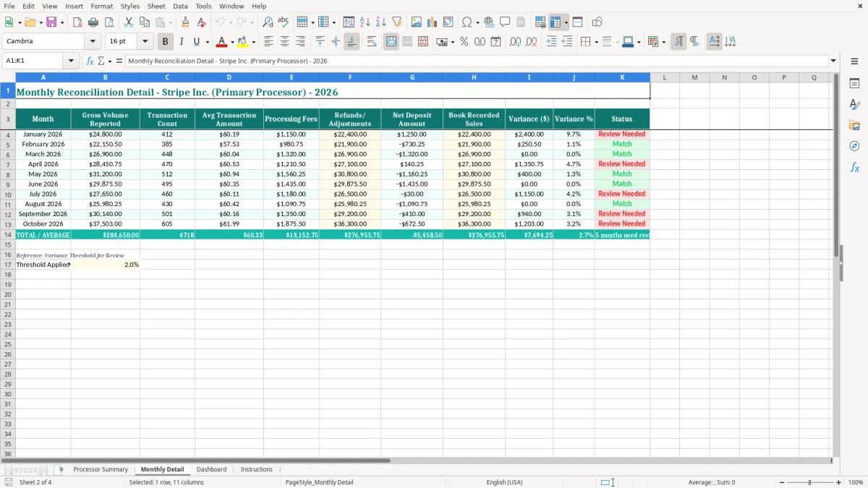This screenshot has height=488, width=868.
Task: Click Increase Indent icon
Action: (551, 42)
